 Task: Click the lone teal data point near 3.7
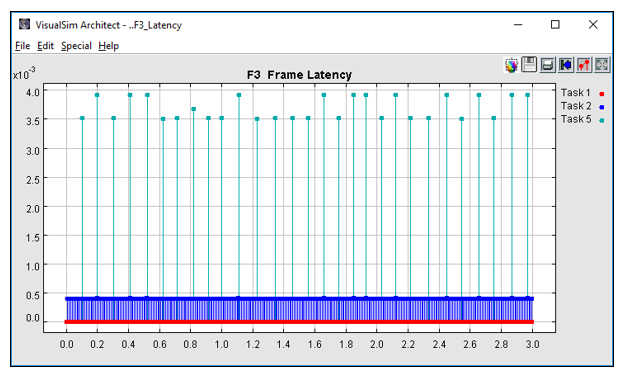click(x=193, y=109)
